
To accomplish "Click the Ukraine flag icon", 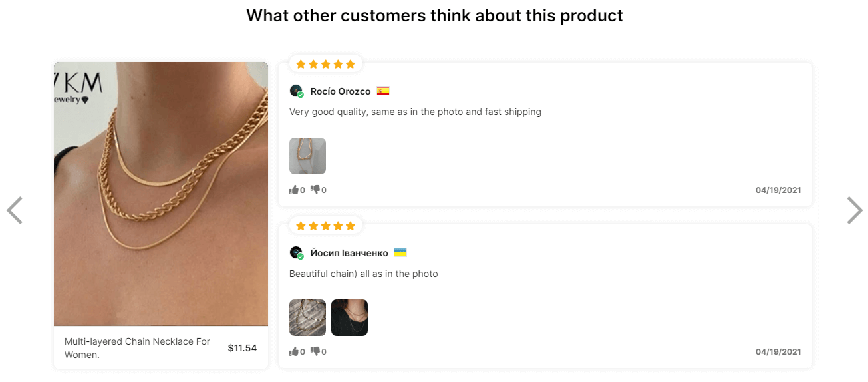I will (400, 252).
